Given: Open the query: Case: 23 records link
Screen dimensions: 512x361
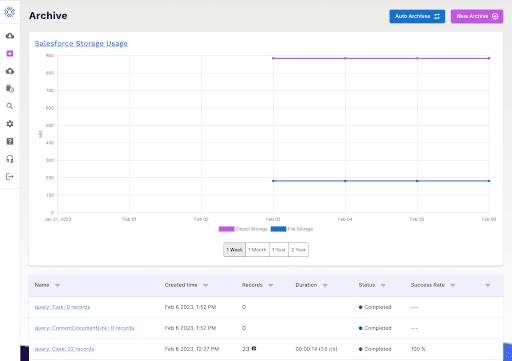Looking at the screenshot, I should click(x=64, y=349).
